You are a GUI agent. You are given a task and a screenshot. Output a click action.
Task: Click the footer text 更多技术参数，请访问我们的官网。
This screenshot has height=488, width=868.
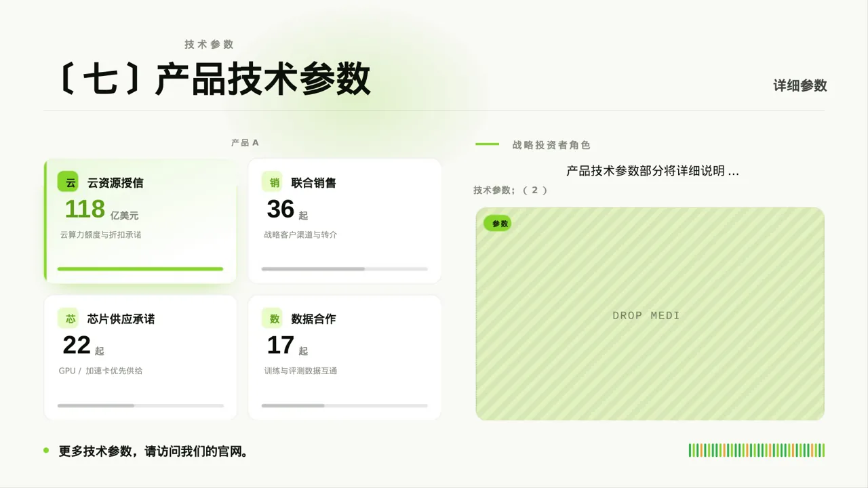tap(153, 451)
